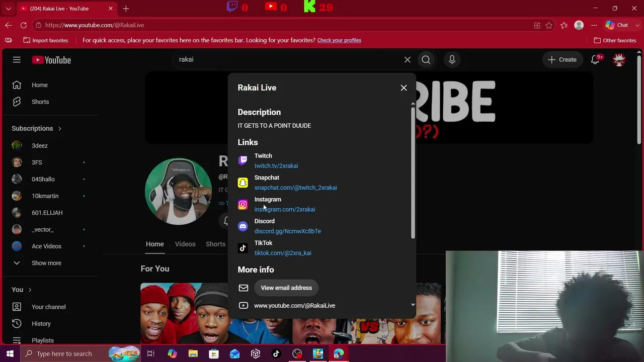
Task: Click the Rakai Live channel profile picture
Action: pos(178,192)
